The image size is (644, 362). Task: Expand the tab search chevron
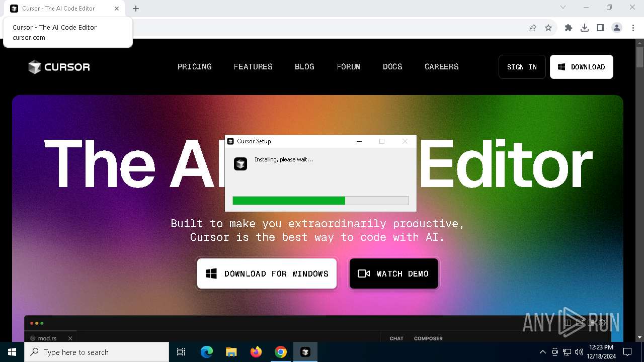point(563,8)
